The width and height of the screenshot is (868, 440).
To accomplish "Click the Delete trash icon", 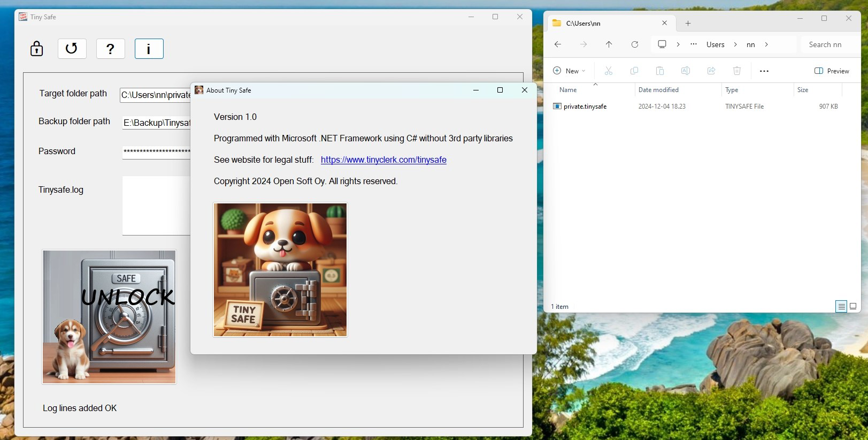I will [737, 71].
